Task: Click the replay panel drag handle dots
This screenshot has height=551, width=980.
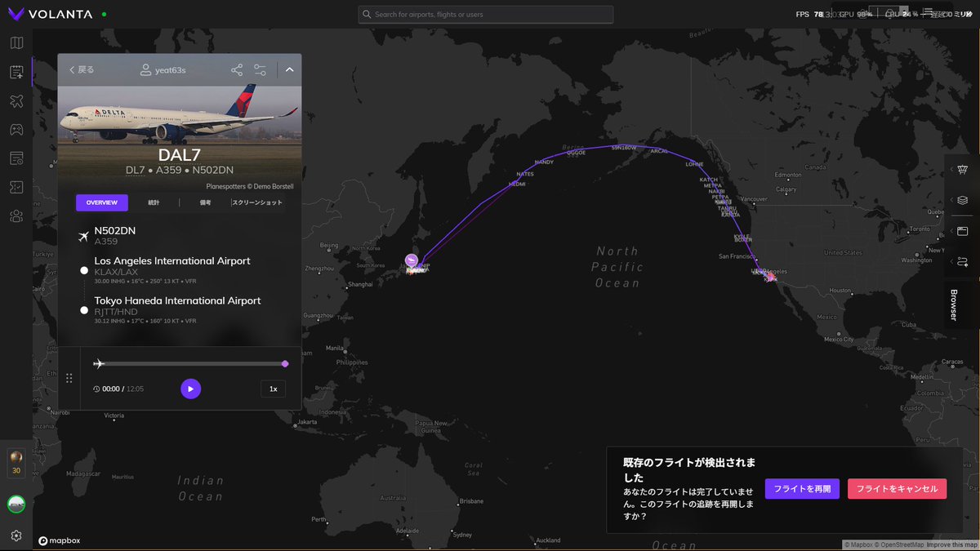Action: click(69, 378)
